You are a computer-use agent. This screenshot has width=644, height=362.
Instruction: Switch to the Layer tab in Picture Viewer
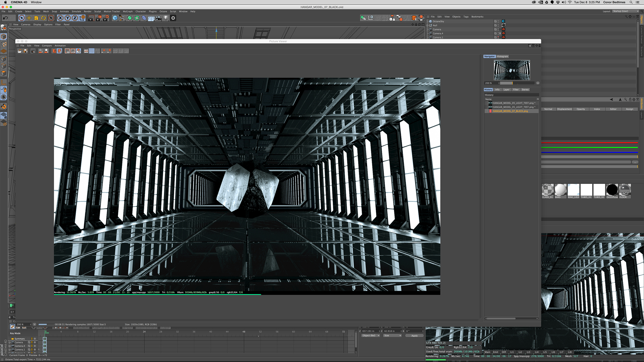coord(506,90)
